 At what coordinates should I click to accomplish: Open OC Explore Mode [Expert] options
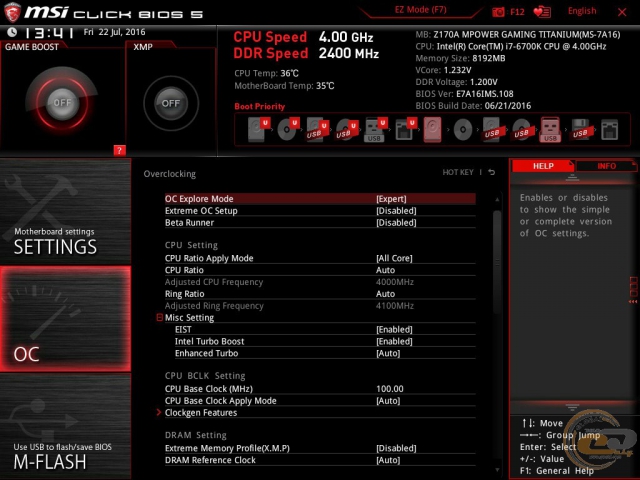[320, 199]
